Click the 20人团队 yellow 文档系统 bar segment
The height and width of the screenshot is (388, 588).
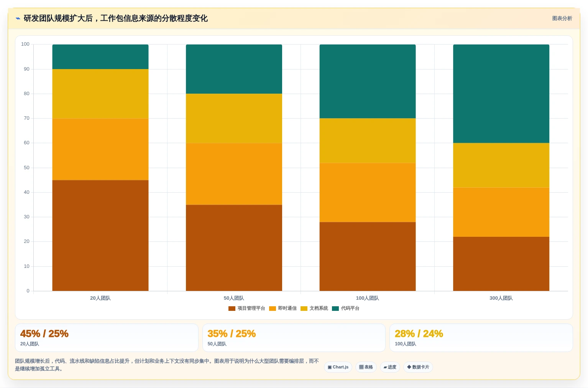[100, 94]
